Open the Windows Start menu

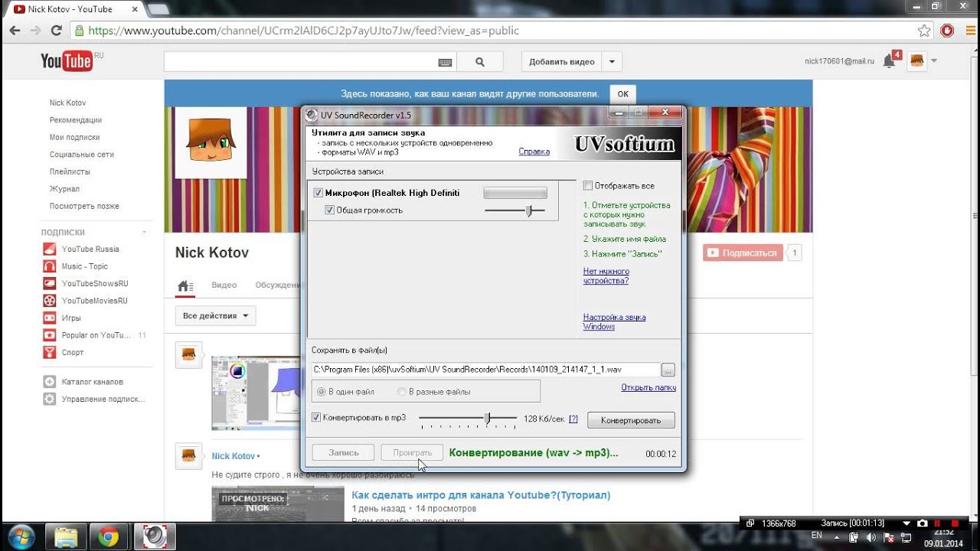(x=21, y=536)
